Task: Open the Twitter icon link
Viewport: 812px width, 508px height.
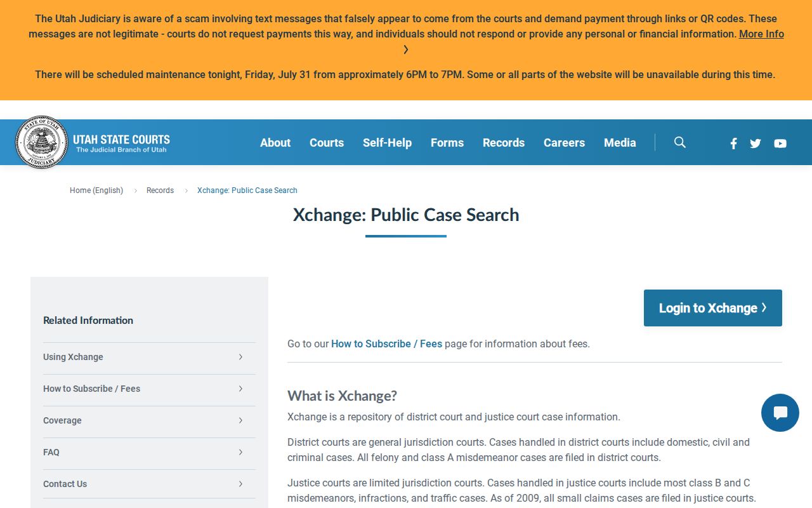Action: coord(755,144)
